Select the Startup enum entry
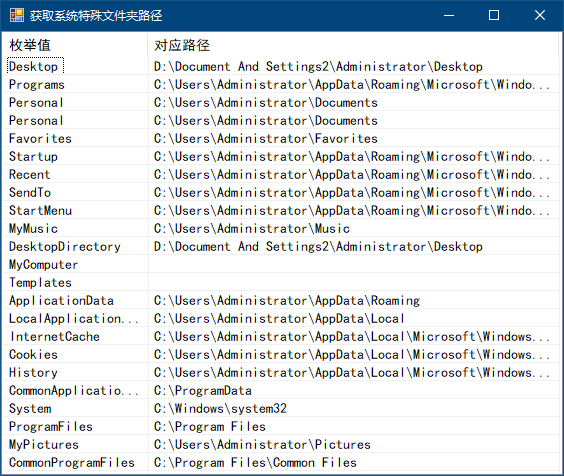 tap(33, 157)
